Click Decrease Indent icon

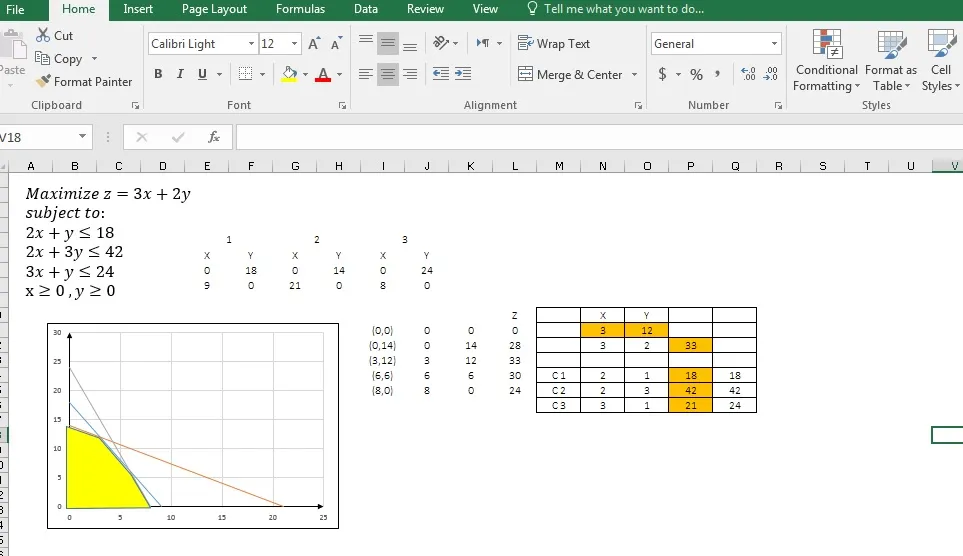(x=440, y=74)
